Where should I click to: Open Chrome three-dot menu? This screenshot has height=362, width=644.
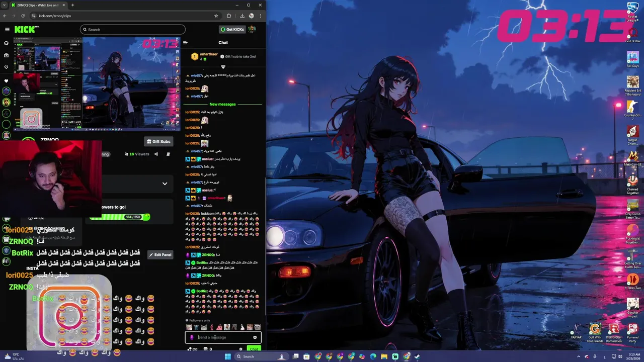tap(261, 16)
